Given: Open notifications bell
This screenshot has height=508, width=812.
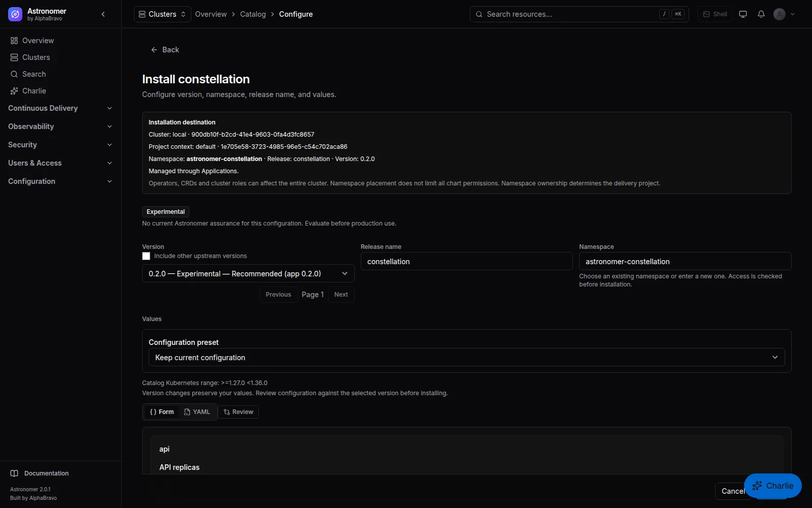Looking at the screenshot, I should pos(761,14).
